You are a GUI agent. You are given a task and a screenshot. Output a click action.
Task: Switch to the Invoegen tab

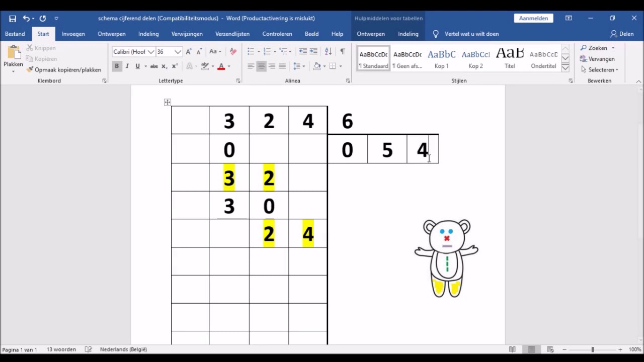point(73,34)
